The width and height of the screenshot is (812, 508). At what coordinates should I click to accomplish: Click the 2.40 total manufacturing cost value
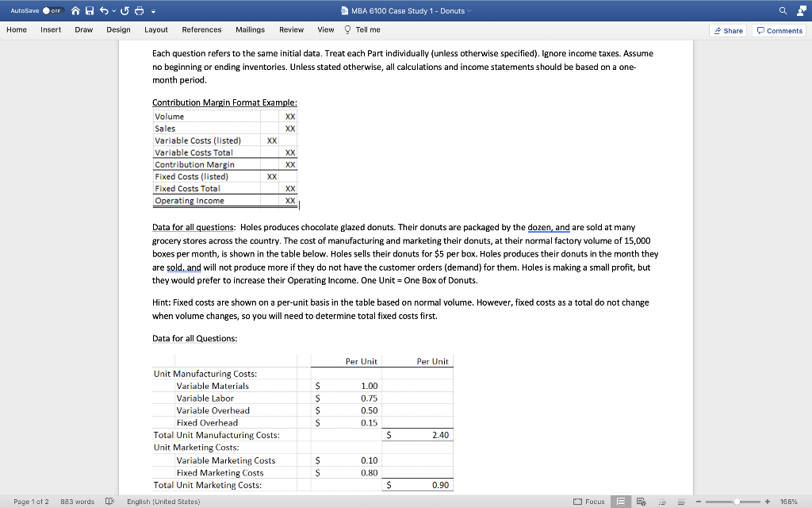coord(441,436)
